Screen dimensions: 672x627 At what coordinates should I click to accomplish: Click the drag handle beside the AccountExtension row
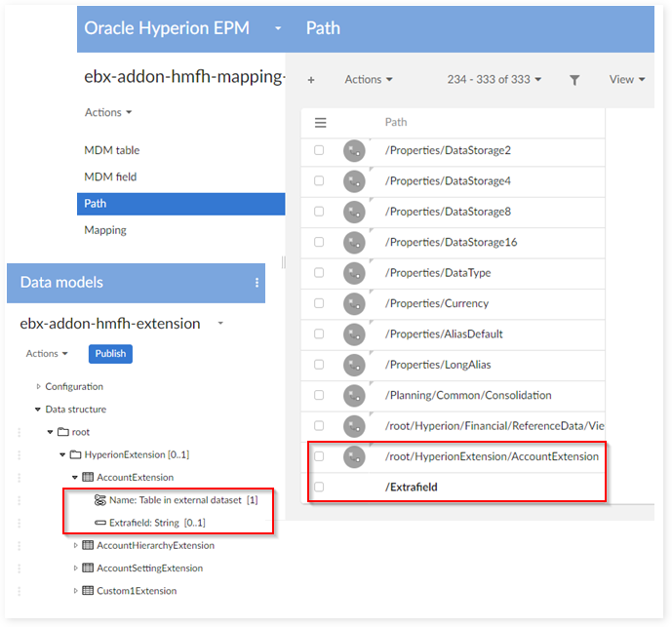(19, 478)
